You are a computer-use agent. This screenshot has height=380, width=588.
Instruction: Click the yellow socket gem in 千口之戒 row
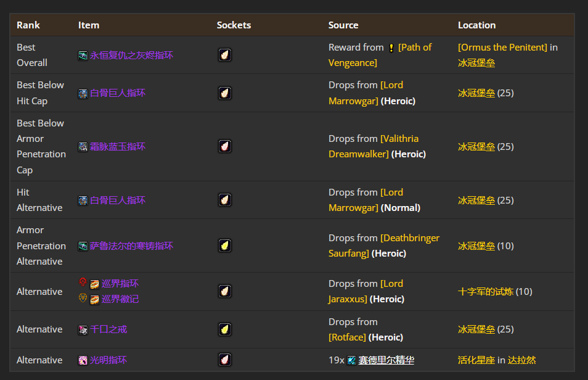pos(225,329)
